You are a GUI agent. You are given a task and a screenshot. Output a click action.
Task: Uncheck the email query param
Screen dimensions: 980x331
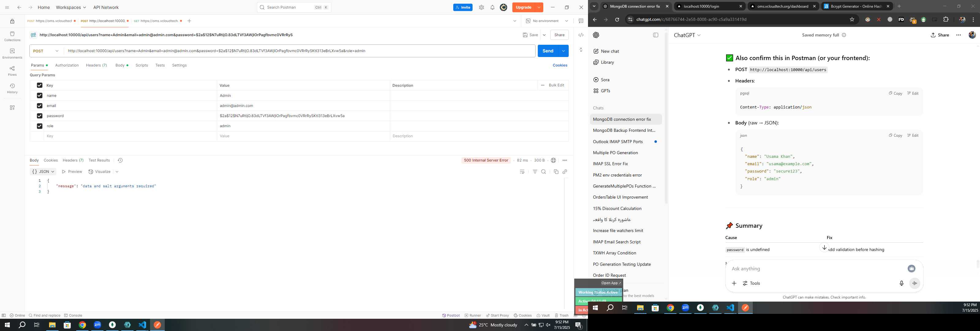tap(40, 105)
